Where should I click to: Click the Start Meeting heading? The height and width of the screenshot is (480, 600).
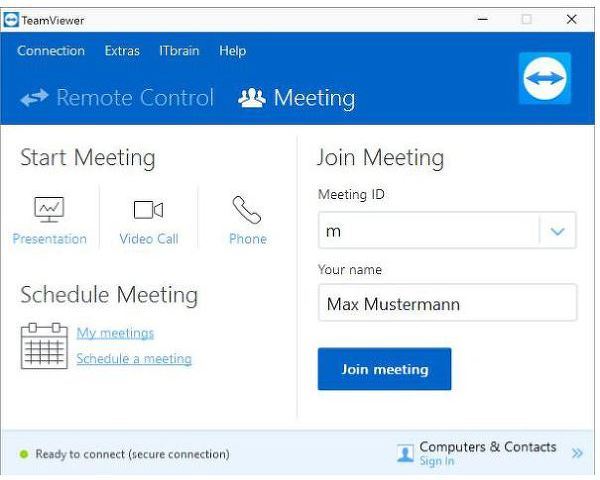click(x=88, y=158)
